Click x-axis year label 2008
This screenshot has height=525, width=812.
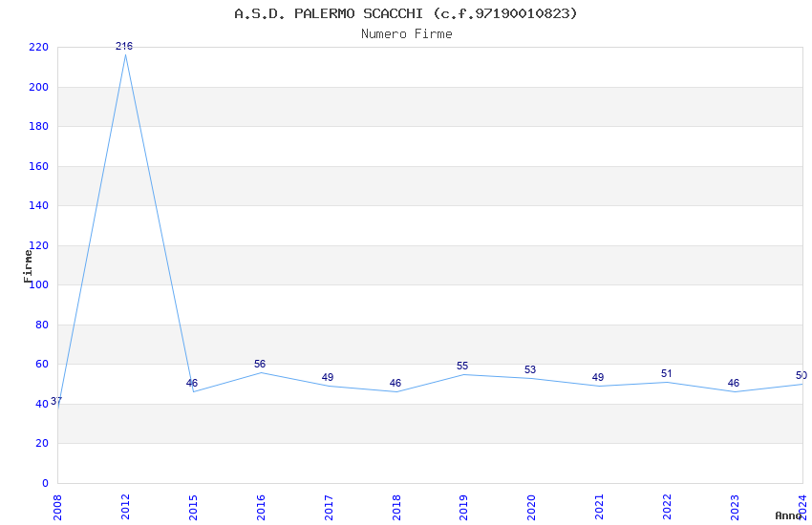point(57,508)
